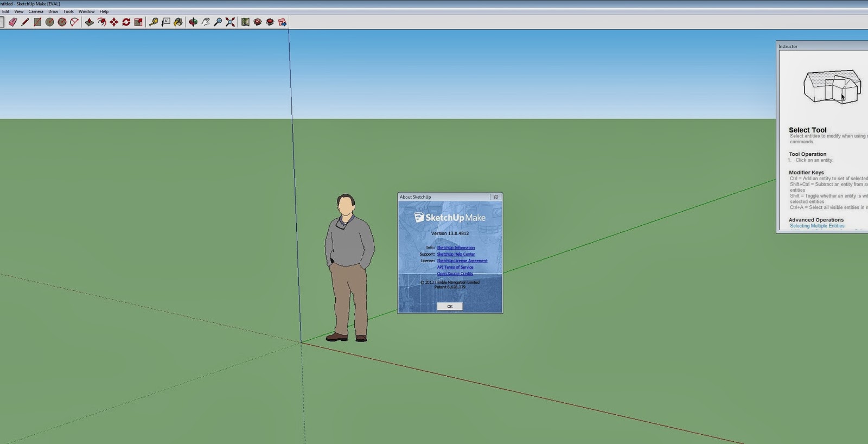This screenshot has height=444, width=868.
Task: Click the 'Select Tool' heading in Instructor
Action: (808, 130)
